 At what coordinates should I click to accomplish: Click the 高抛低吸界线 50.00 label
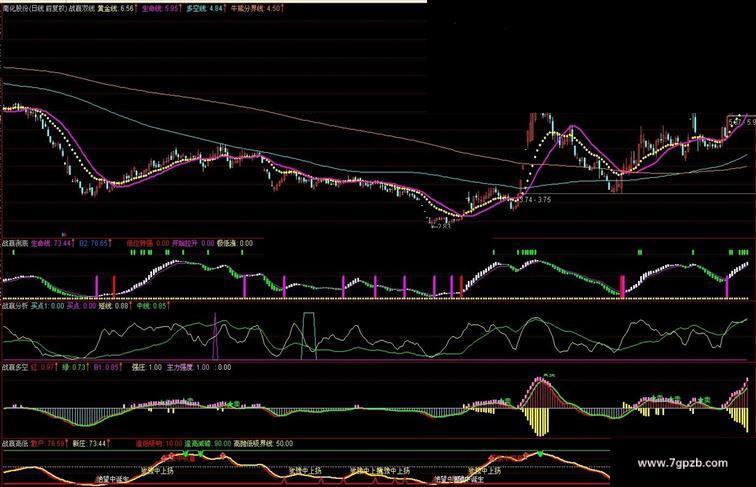(263, 444)
